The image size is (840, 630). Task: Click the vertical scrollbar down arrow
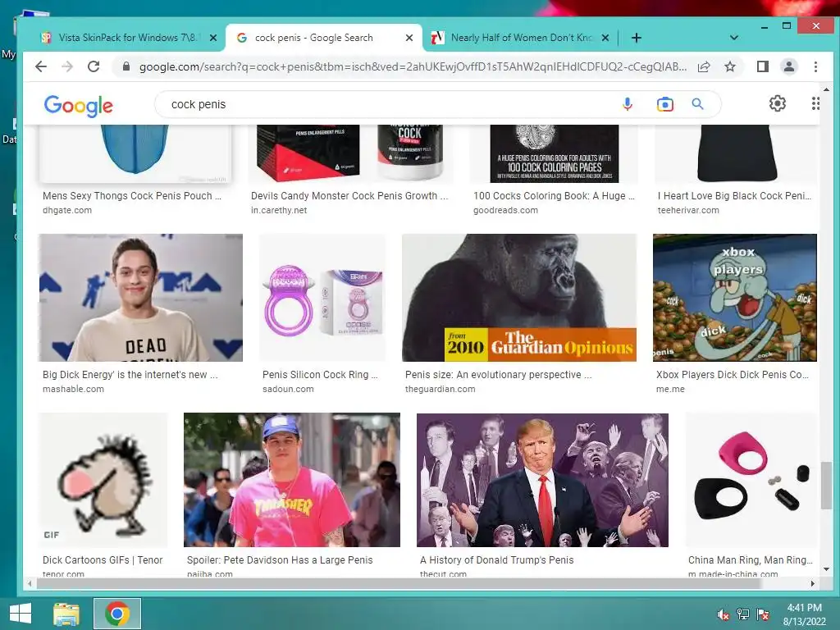tap(826, 569)
